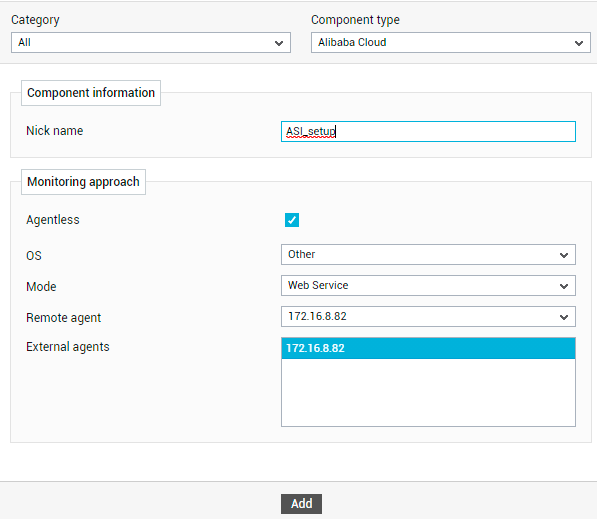Click the Category dropdown chevron arrow
Viewport: 597px width, 519px height.
[279, 43]
